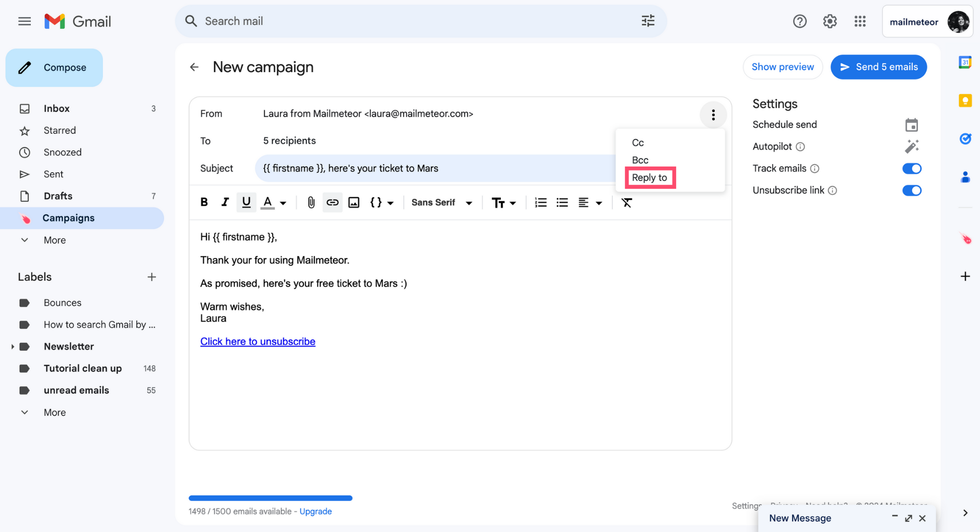The image size is (980, 532).
Task: Open Mailmeteor add-on in side panel
Action: pos(965,239)
